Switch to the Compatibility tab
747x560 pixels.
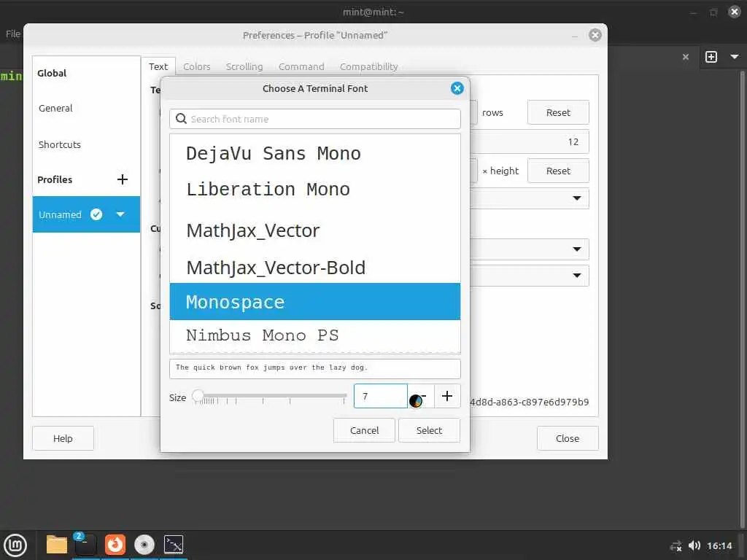point(368,66)
